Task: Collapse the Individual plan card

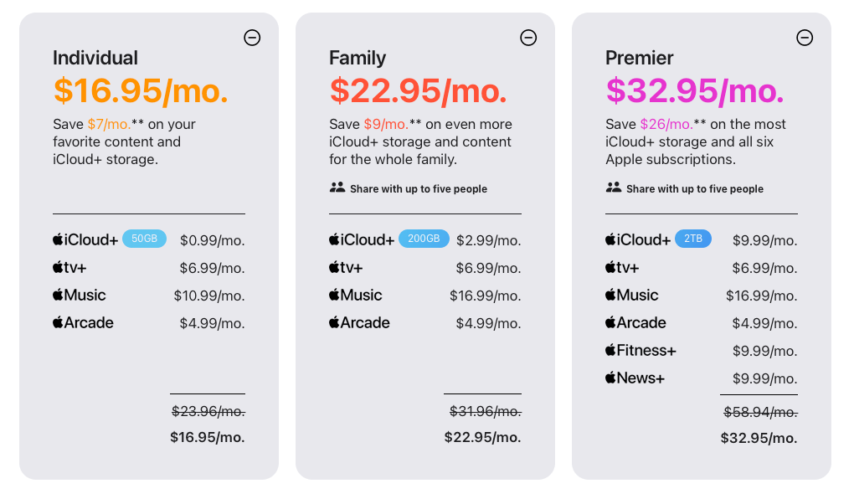Action: coord(252,38)
